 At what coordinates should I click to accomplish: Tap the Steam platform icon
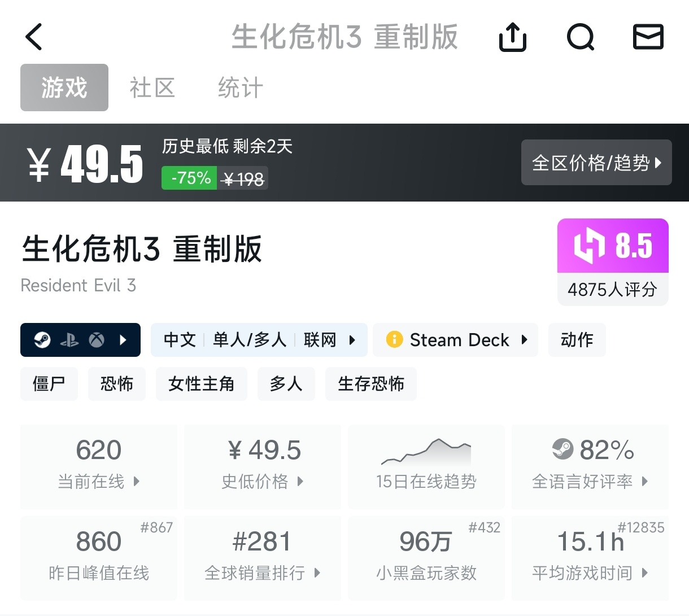(x=42, y=340)
